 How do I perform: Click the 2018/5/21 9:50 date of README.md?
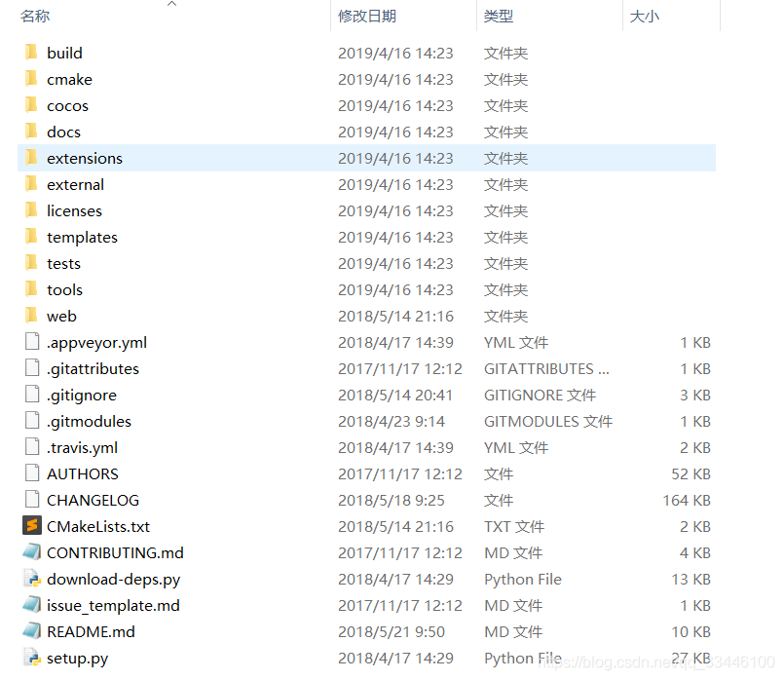(x=391, y=631)
